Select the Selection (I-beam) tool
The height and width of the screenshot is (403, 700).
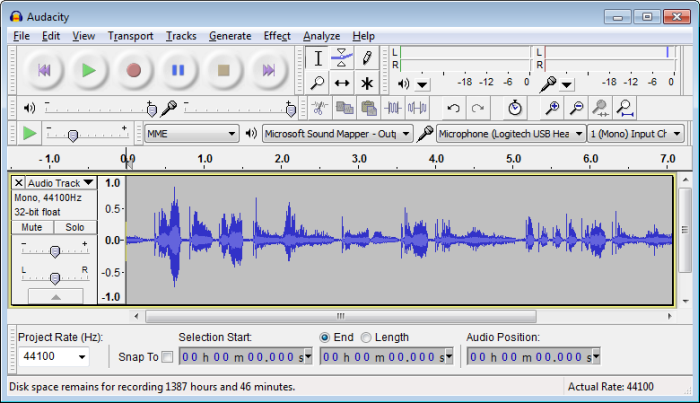tap(318, 58)
